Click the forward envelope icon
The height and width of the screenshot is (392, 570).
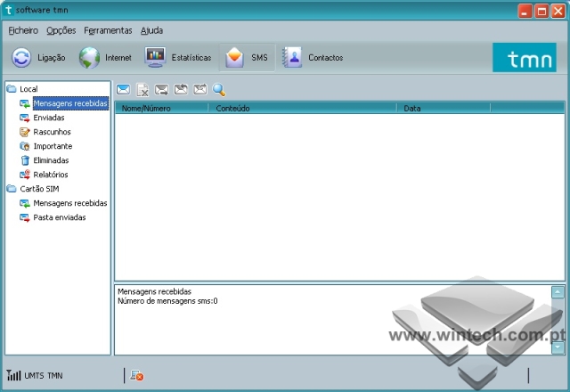pos(199,89)
